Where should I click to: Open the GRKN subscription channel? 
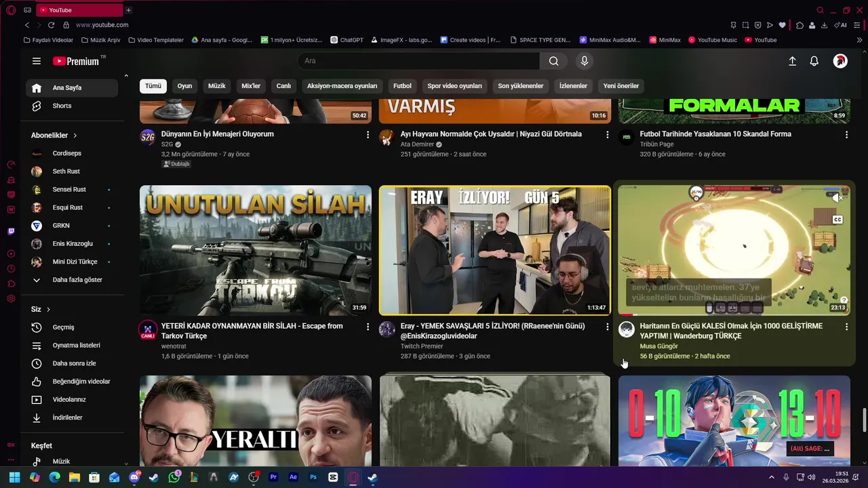point(72,226)
